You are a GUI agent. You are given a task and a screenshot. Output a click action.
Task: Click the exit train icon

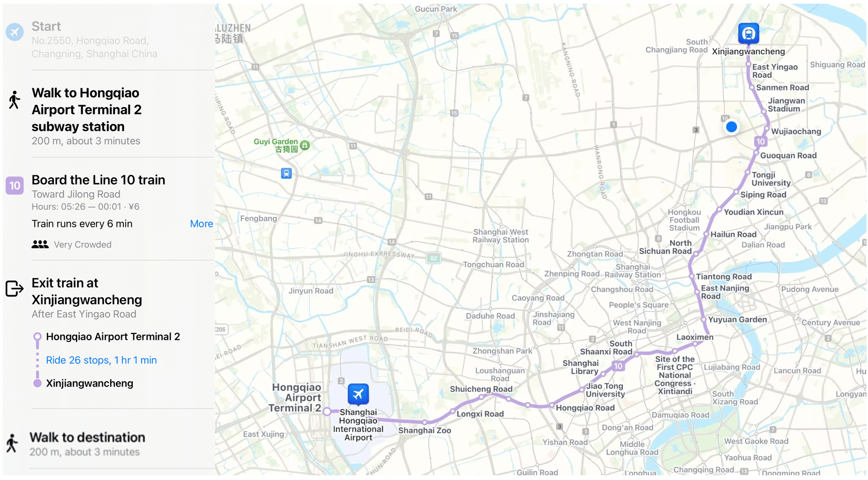pyautogui.click(x=14, y=288)
